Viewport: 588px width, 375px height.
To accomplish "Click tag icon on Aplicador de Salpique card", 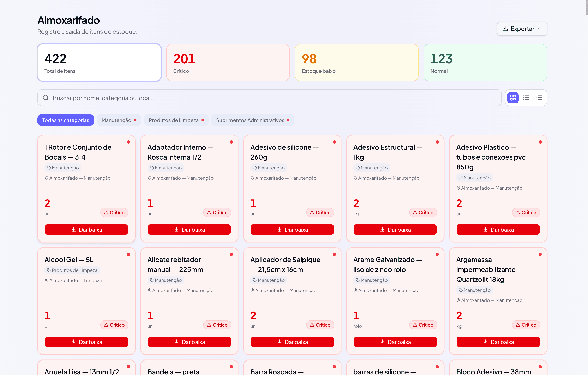I will click(x=255, y=280).
